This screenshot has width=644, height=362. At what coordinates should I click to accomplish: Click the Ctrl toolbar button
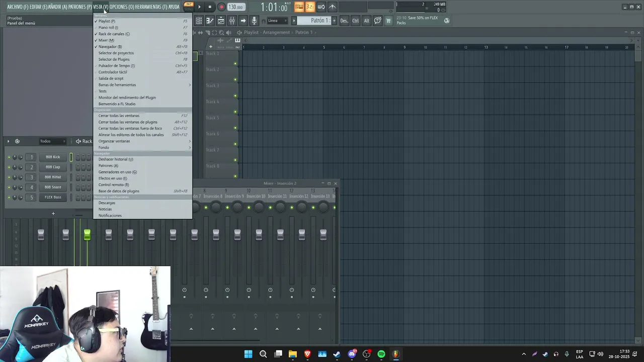(356, 21)
